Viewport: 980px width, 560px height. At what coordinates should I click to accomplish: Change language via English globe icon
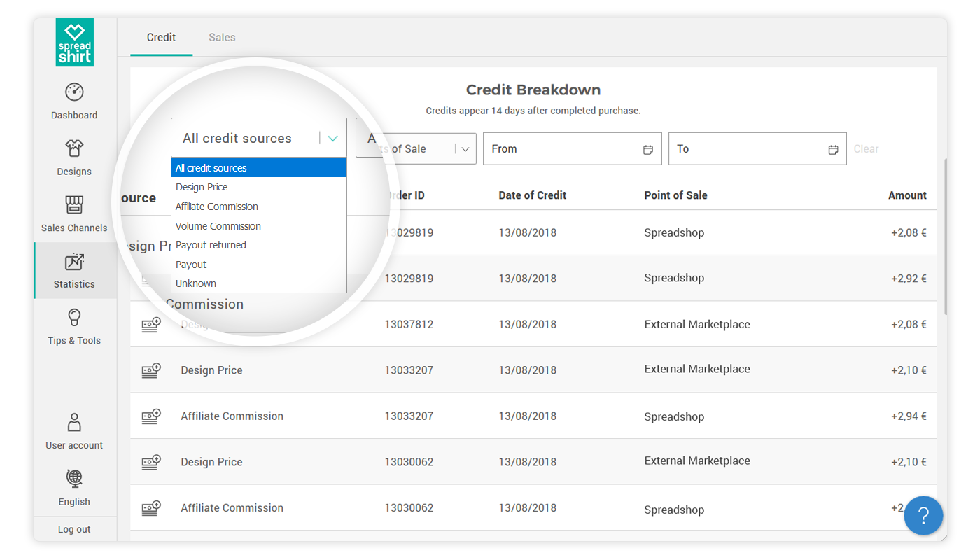coord(74,479)
